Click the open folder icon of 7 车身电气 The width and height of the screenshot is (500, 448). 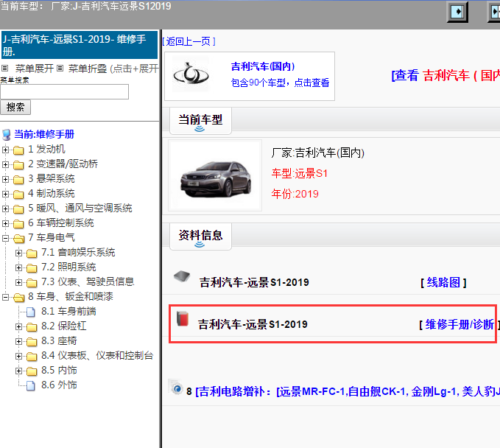pos(19,238)
